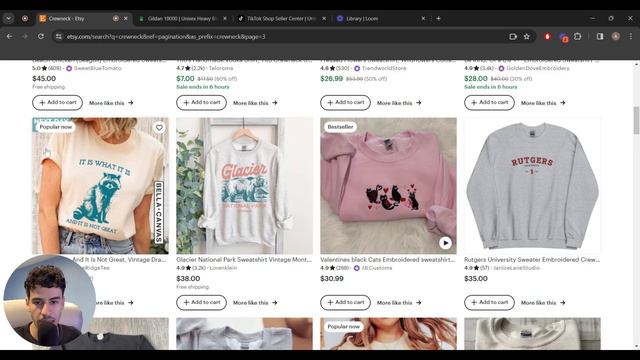This screenshot has height=360, width=640.
Task: Switch to the Library Loom tab
Action: pos(381,18)
